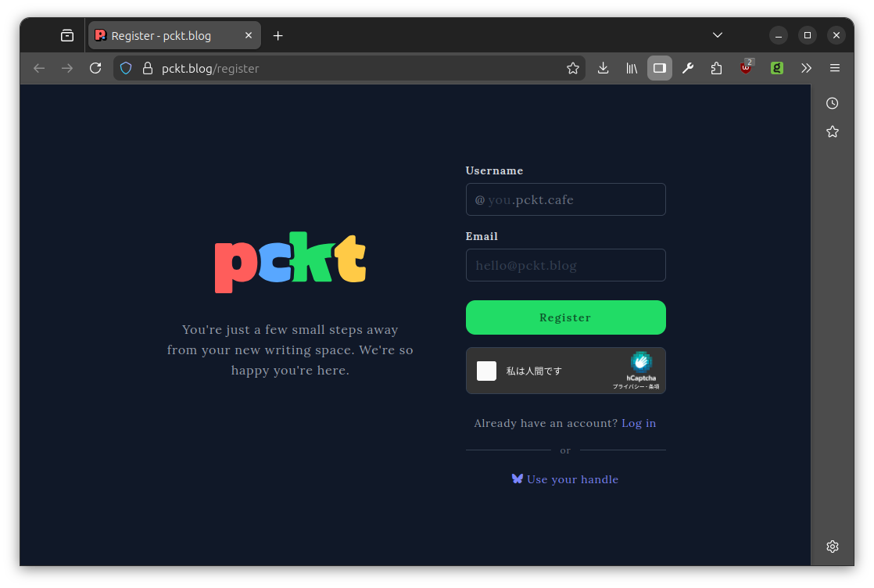Toggle bookmark star in the address bar
The image size is (874, 588).
point(573,68)
